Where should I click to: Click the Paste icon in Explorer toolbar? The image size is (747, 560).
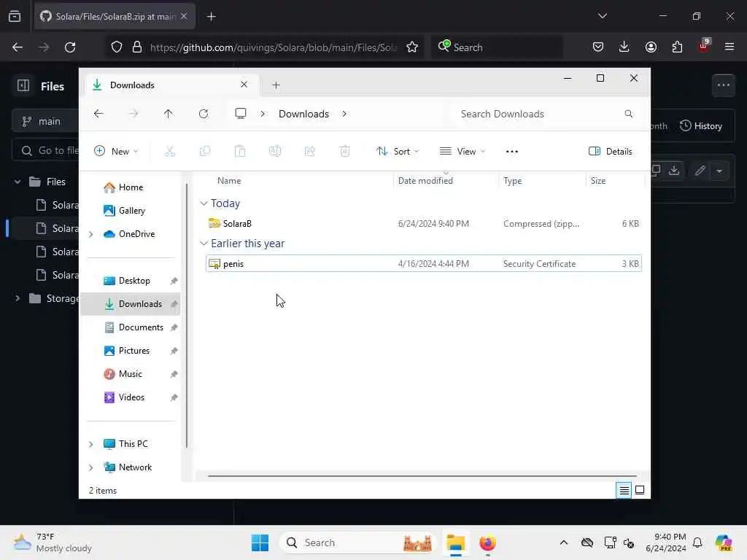(x=240, y=152)
